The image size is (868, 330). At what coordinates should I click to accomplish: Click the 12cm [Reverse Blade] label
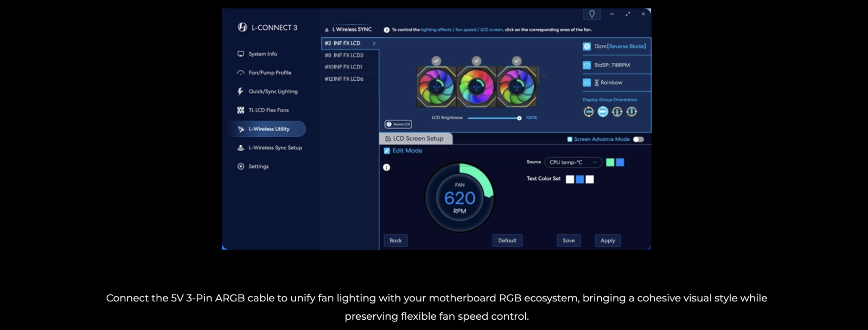coord(620,47)
